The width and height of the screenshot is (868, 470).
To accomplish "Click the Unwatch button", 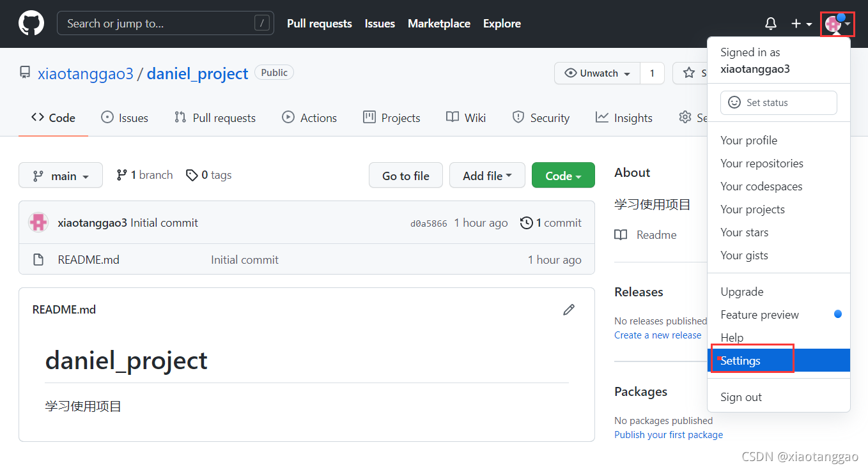I will point(597,73).
